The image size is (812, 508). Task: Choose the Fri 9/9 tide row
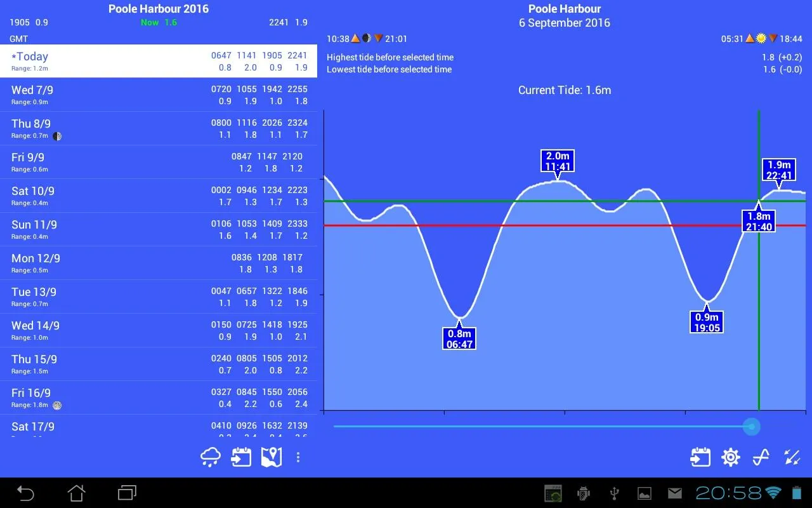(x=159, y=162)
